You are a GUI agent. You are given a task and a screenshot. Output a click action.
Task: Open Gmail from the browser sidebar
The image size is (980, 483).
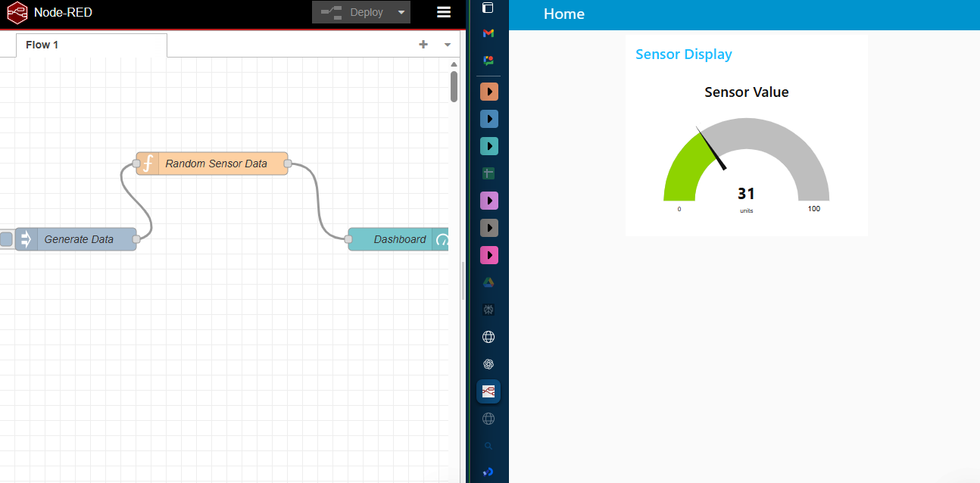488,33
